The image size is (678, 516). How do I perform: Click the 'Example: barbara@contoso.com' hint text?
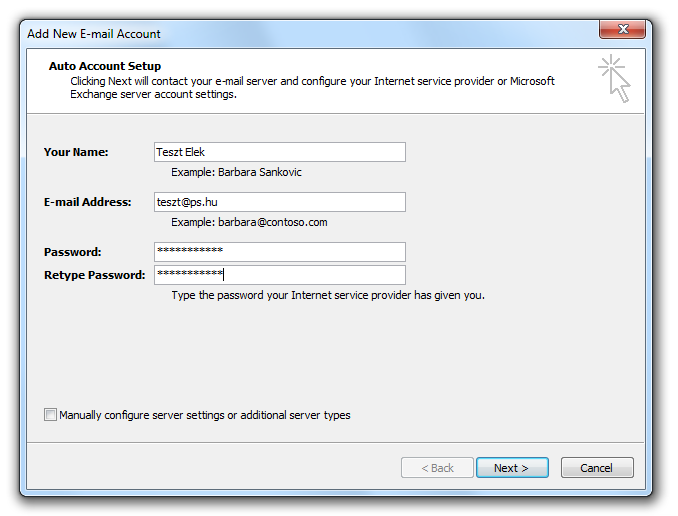tap(249, 222)
